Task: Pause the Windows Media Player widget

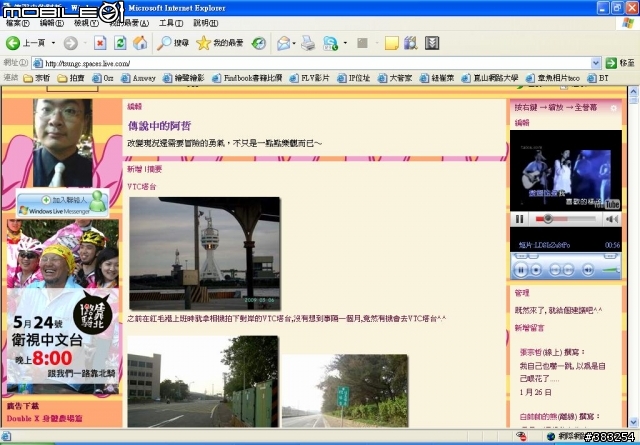Action: coord(521,270)
